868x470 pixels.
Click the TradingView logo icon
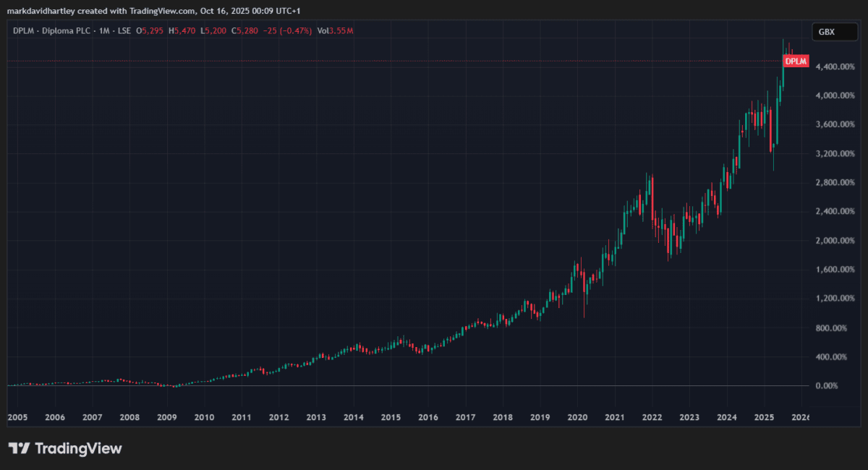tap(19, 448)
